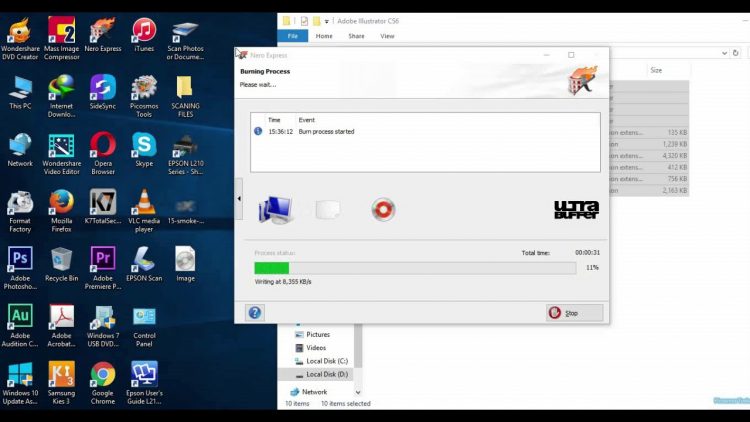This screenshot has width=750, height=422.
Task: Refresh the Explorer folder view
Action: pyautogui.click(x=736, y=53)
